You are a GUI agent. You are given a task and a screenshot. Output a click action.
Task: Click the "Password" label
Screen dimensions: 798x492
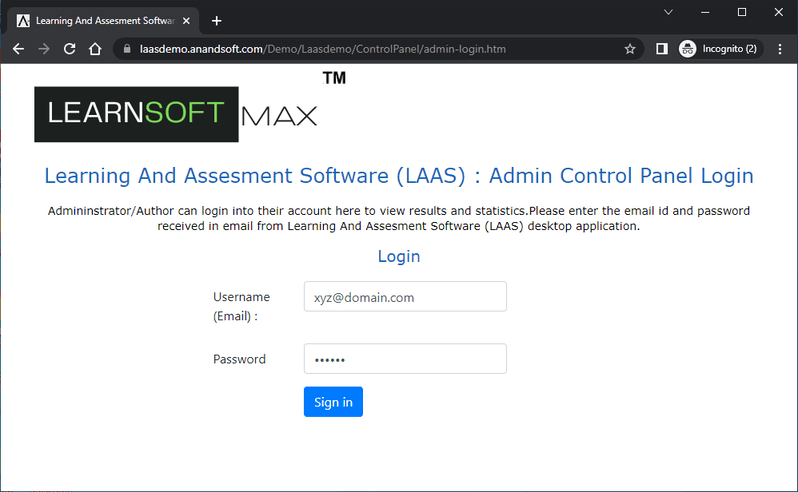[x=239, y=359]
